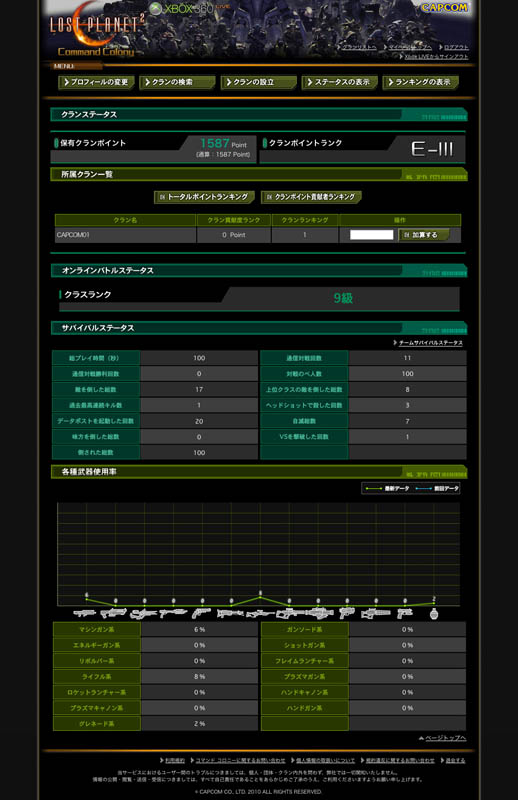Click the first machine gun icon under chart
Image resolution: width=518 pixels, height=800 pixels.
pyautogui.click(x=85, y=613)
